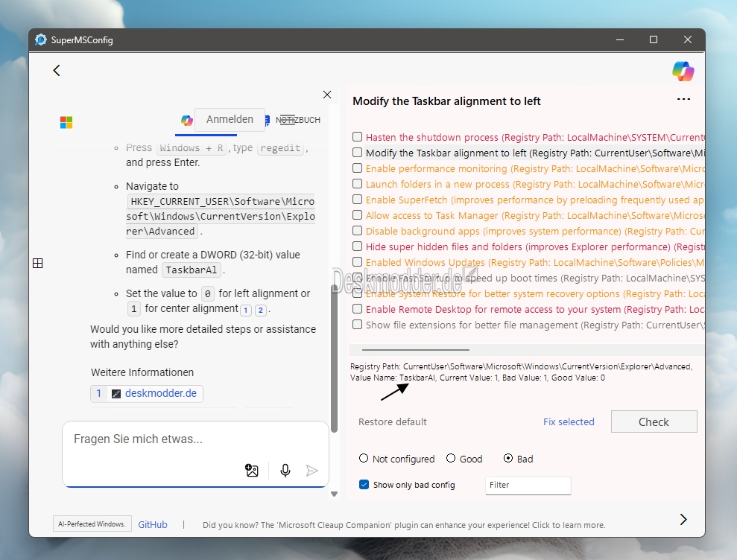Click citation reference 1 after center alignment
Screen dimensions: 737x560
(x=246, y=310)
